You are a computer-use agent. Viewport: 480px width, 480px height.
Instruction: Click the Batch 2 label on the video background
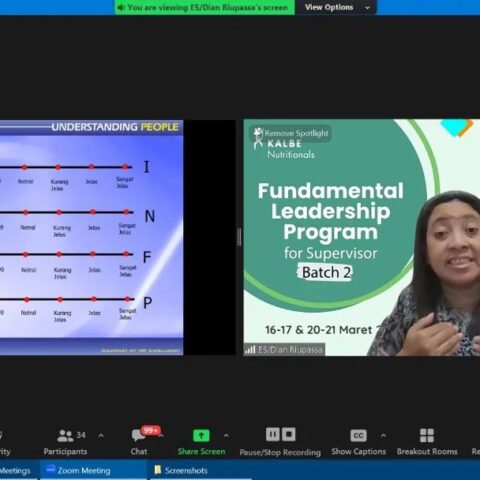pyautogui.click(x=326, y=273)
